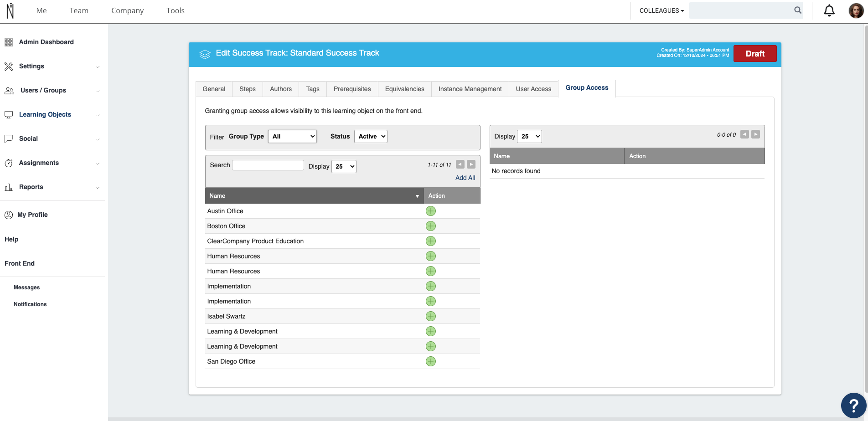Switch to the Authors tab
Viewport: 868px width, 421px height.
(x=281, y=89)
